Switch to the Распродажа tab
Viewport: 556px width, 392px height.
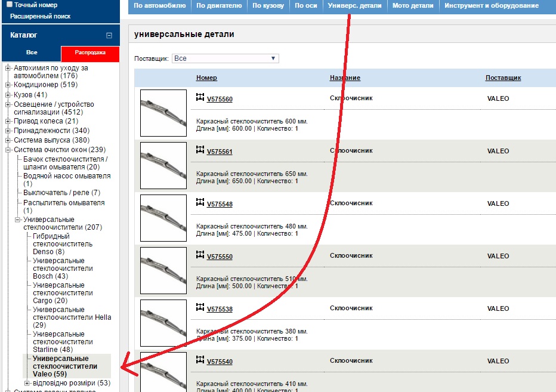(x=90, y=53)
